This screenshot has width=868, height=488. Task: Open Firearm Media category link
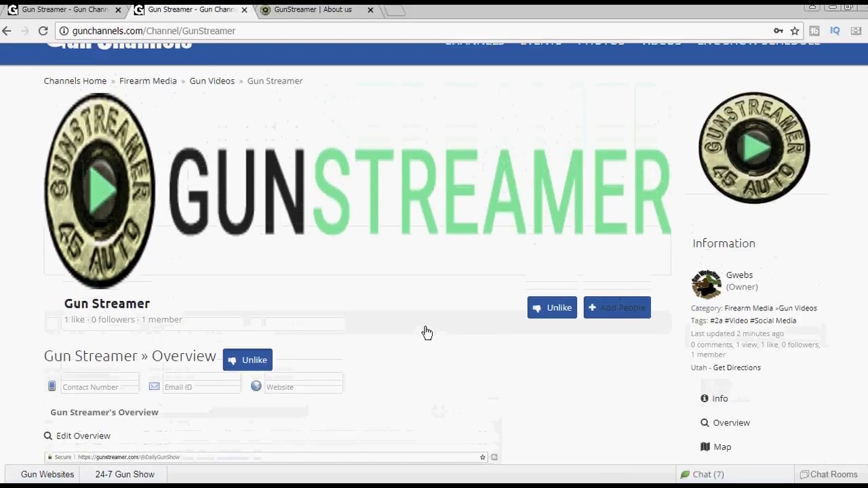click(748, 308)
